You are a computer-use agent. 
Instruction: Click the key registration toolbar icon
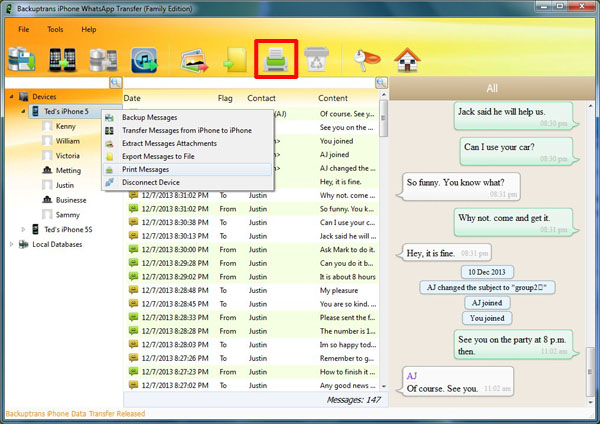click(366, 60)
